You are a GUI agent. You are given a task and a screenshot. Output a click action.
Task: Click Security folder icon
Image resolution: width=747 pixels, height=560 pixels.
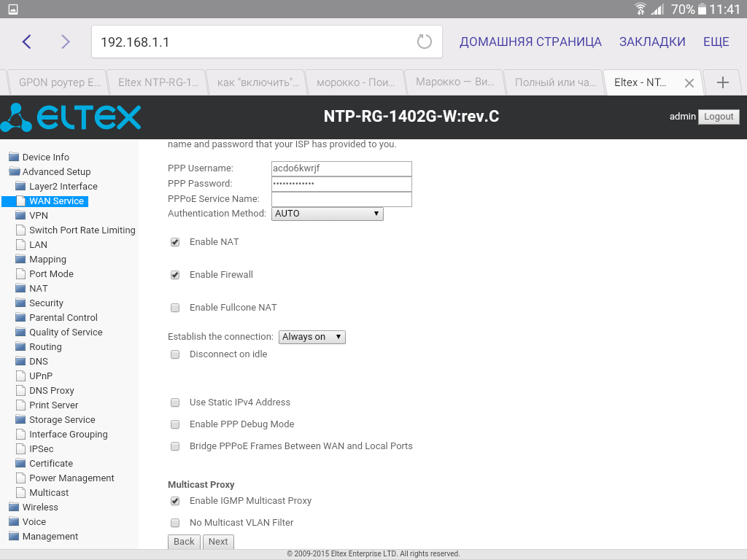20,303
